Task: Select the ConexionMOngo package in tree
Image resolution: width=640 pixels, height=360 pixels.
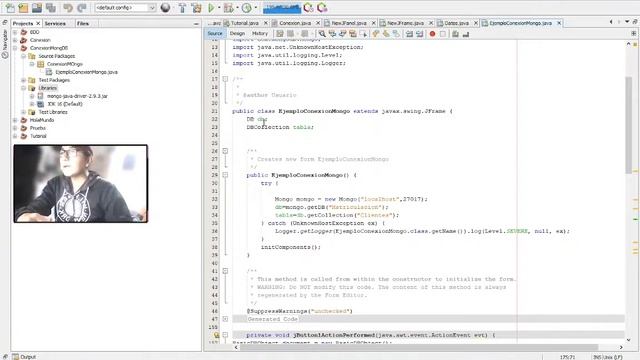Action: click(64, 64)
